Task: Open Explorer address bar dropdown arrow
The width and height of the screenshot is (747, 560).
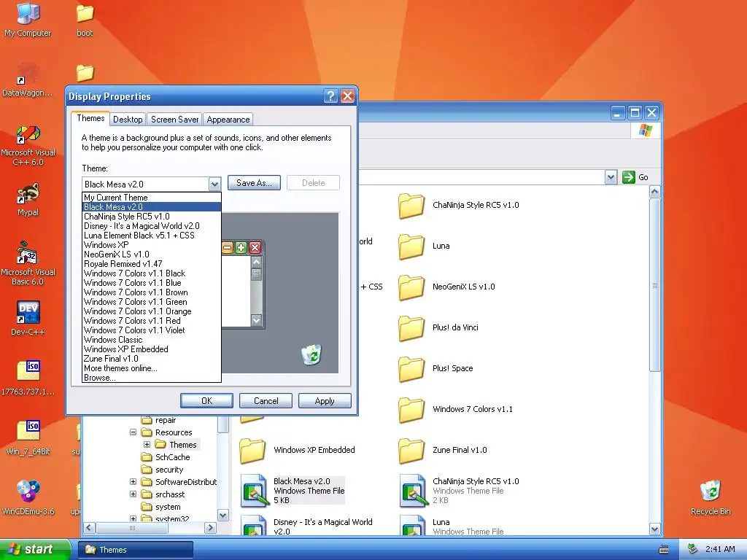Action: (611, 177)
